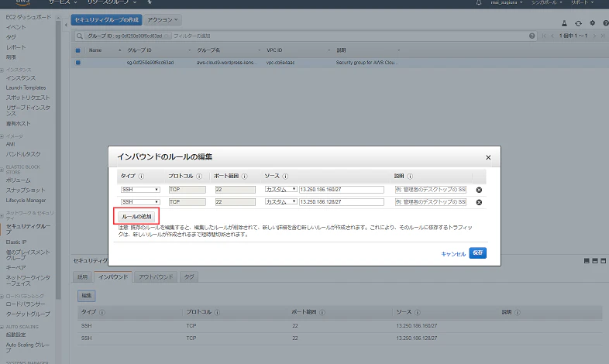Click the 編集 button under inbound tab
Screen dimensions: 609x364
point(86,296)
